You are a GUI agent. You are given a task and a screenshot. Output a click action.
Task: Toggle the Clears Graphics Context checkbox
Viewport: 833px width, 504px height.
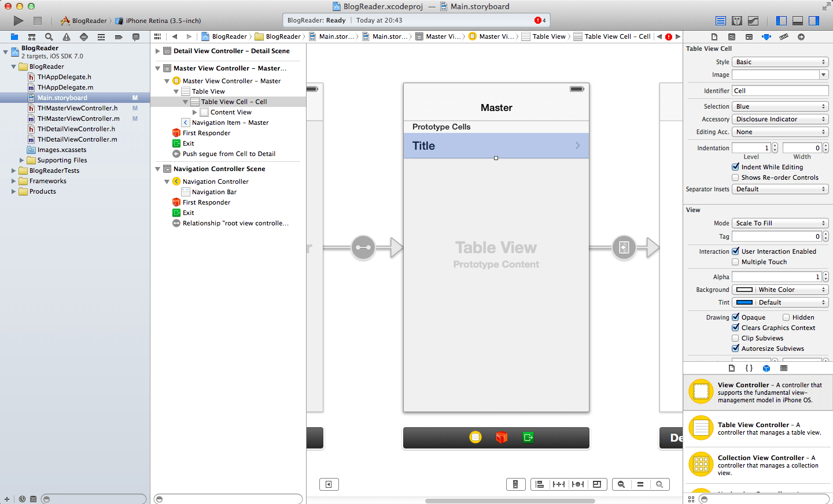[736, 328]
